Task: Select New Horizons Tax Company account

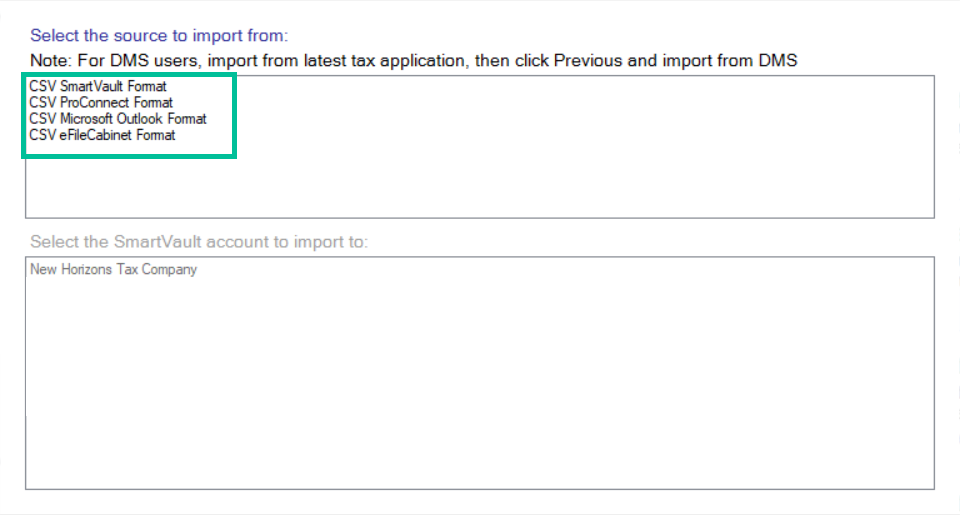Action: click(114, 269)
